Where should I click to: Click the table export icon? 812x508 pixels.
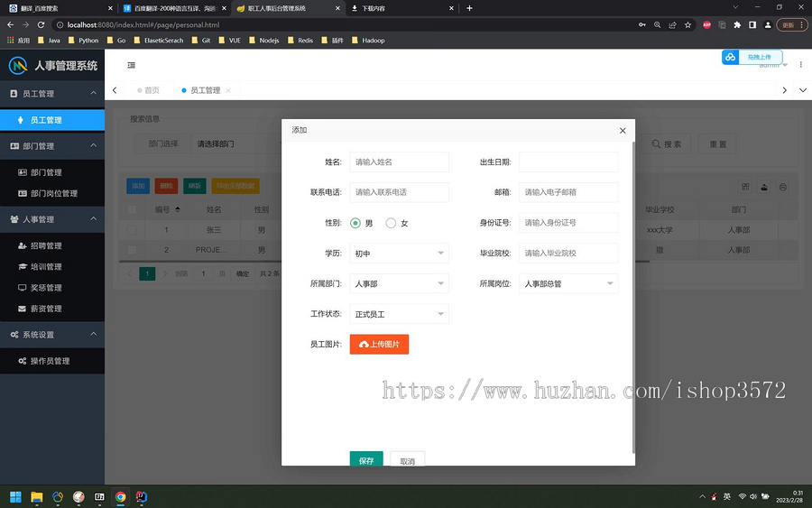764,187
